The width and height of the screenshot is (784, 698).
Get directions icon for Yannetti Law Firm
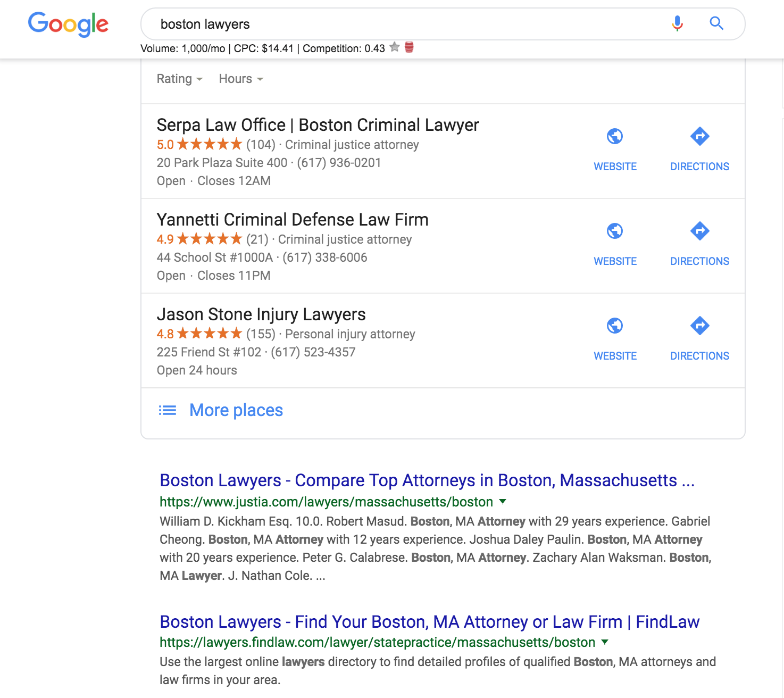(699, 231)
